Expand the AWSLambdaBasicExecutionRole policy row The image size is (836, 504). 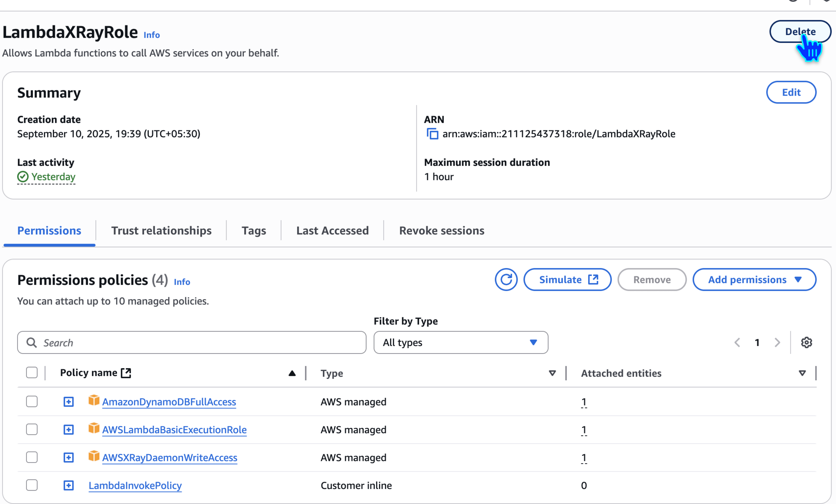tap(68, 430)
